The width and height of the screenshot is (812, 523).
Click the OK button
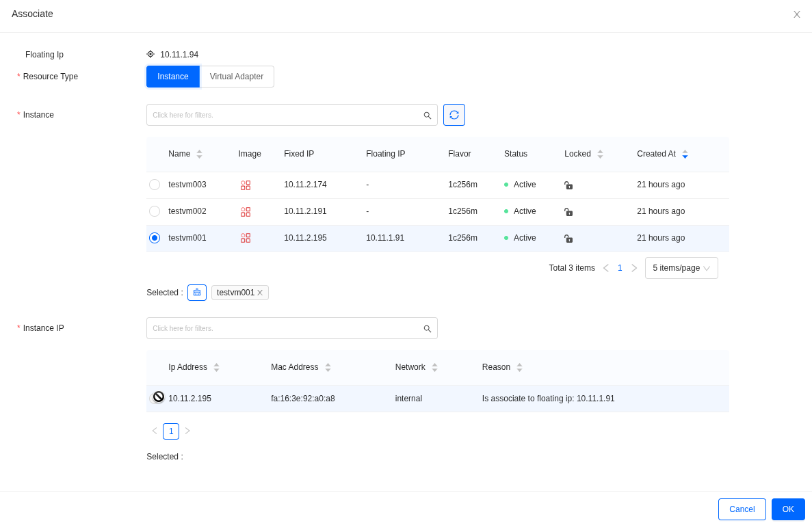tap(788, 509)
